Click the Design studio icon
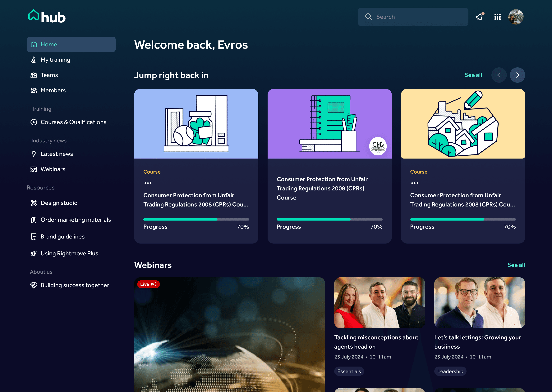The height and width of the screenshot is (392, 552). 34,203
